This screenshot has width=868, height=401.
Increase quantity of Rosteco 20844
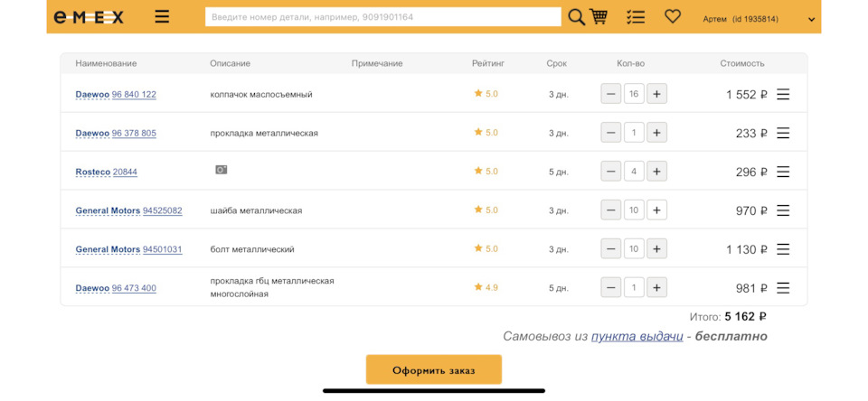656,172
